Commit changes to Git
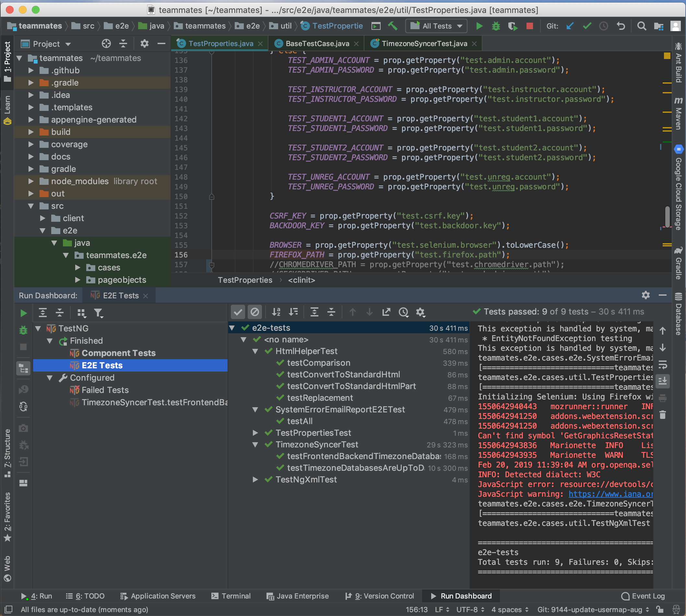This screenshot has width=686, height=616. [586, 26]
